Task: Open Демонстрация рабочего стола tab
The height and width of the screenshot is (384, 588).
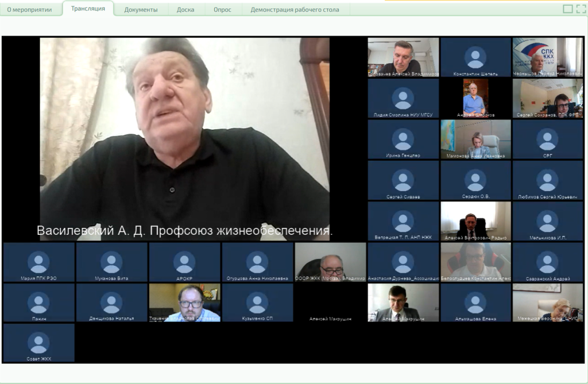Action: click(x=295, y=10)
